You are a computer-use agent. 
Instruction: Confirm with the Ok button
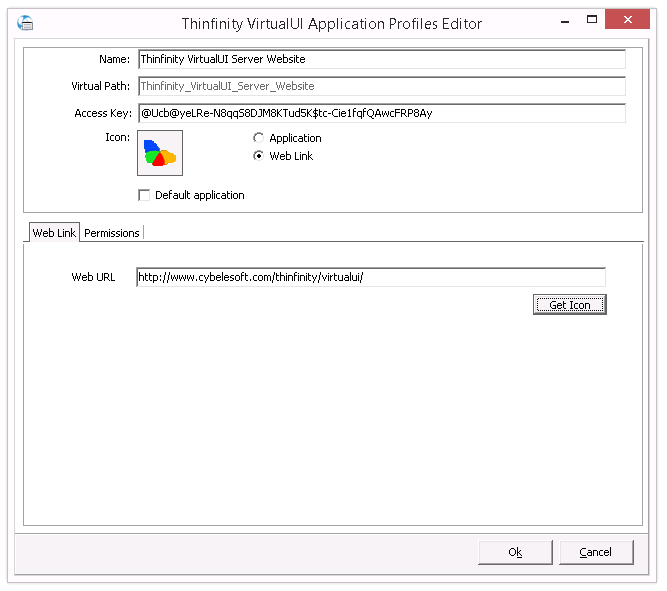(515, 552)
